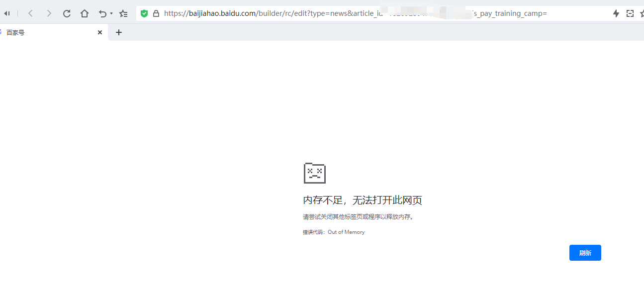Reload the page with the toolbar refresh icon

pyautogui.click(x=67, y=13)
